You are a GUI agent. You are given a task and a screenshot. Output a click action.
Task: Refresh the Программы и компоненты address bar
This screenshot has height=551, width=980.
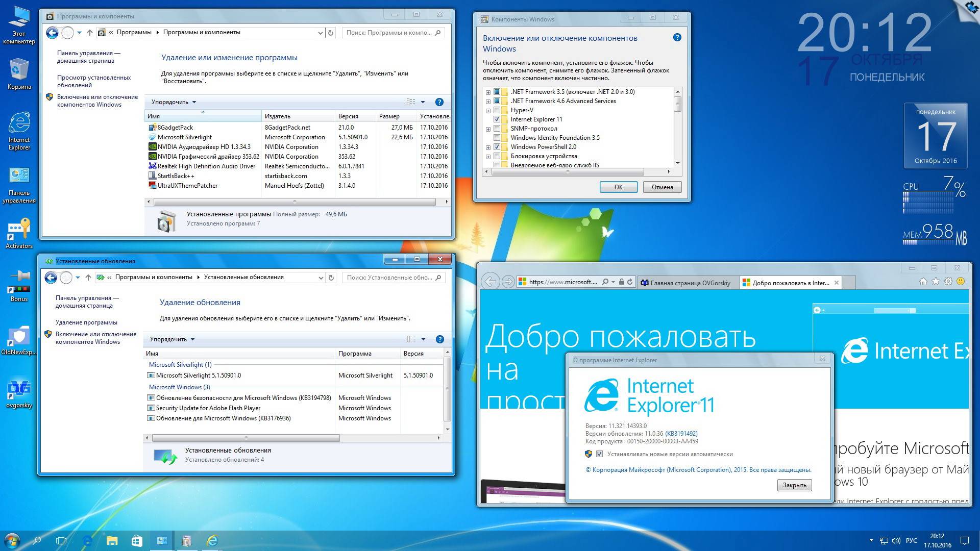point(331,33)
